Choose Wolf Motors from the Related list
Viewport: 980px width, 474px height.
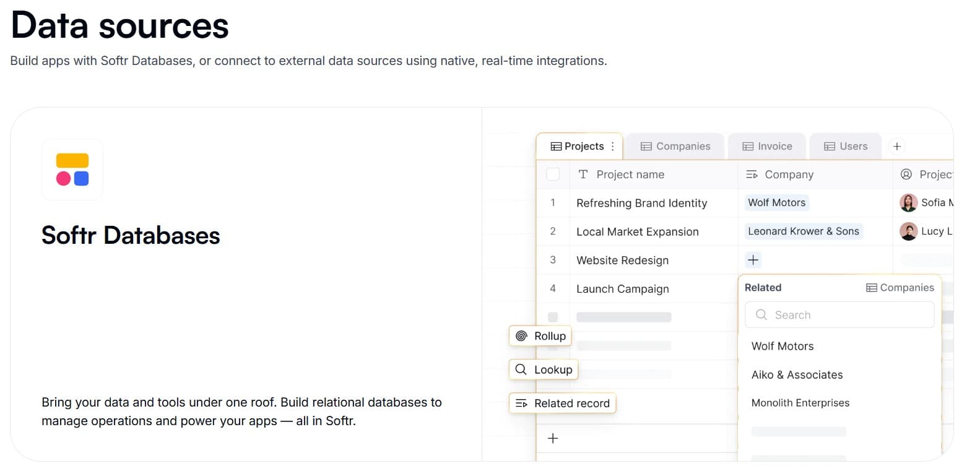click(x=783, y=347)
